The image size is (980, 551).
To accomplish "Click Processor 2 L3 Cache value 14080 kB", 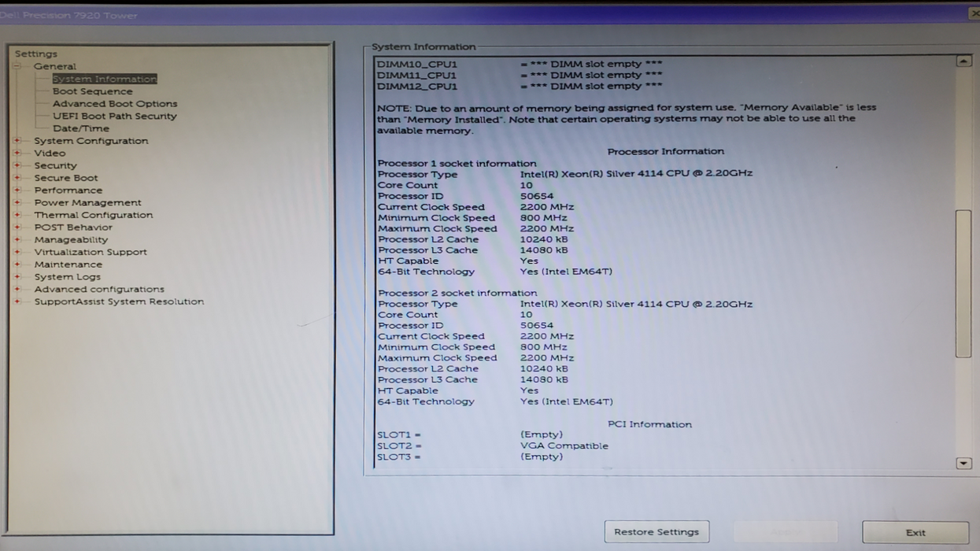I will (x=544, y=379).
